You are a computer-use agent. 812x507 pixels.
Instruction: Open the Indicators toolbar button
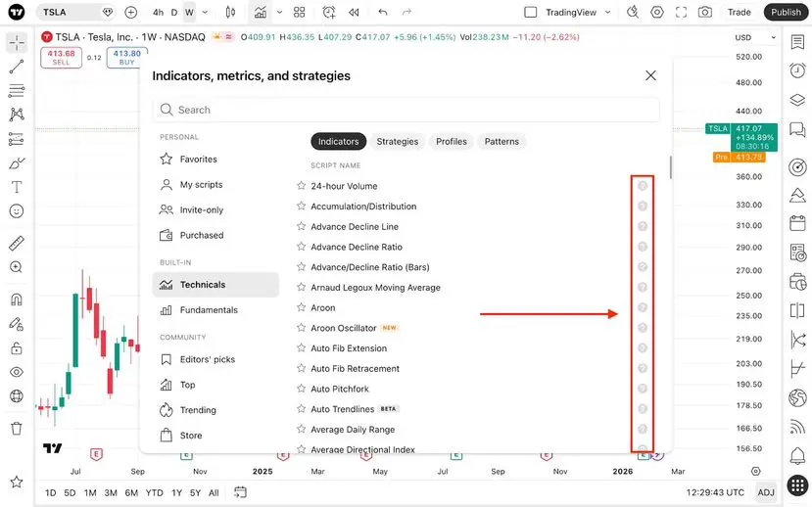point(261,13)
